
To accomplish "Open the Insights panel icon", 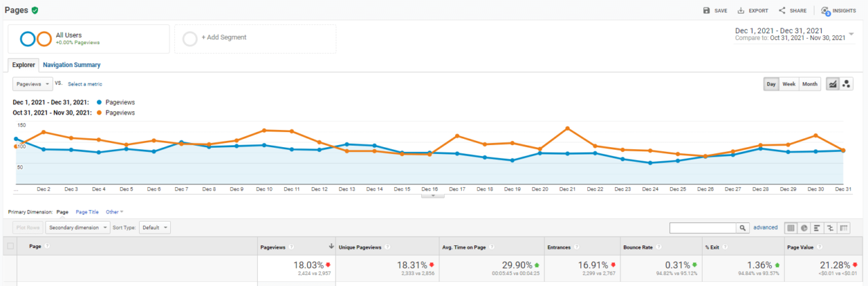I will 825,11.
